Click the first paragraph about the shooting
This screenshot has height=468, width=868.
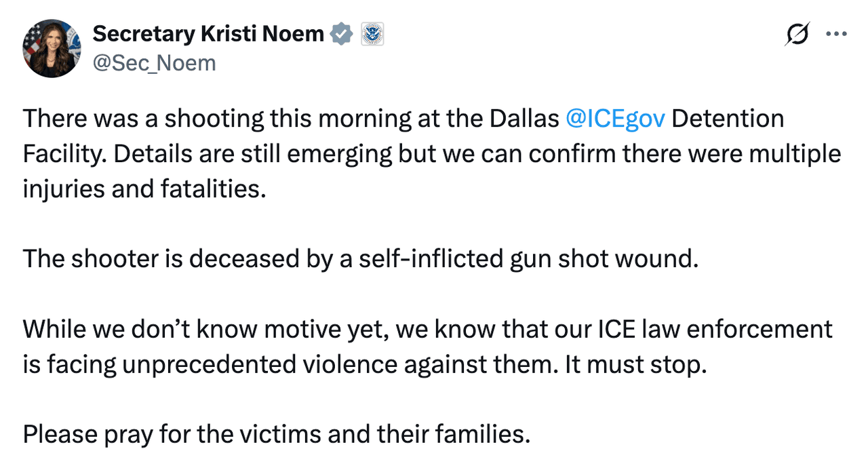407,153
